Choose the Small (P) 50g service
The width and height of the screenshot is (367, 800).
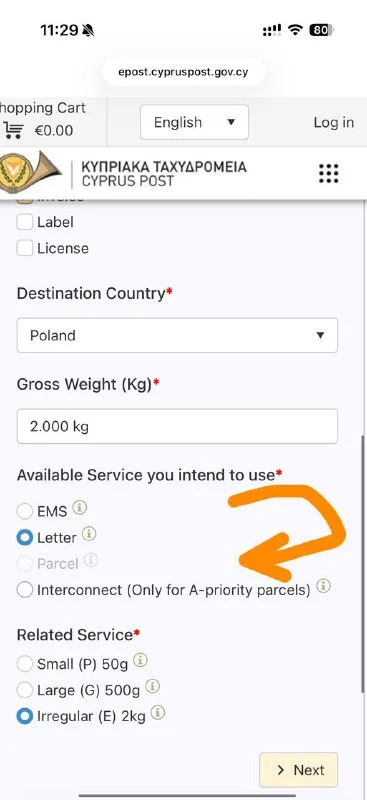pos(25,664)
